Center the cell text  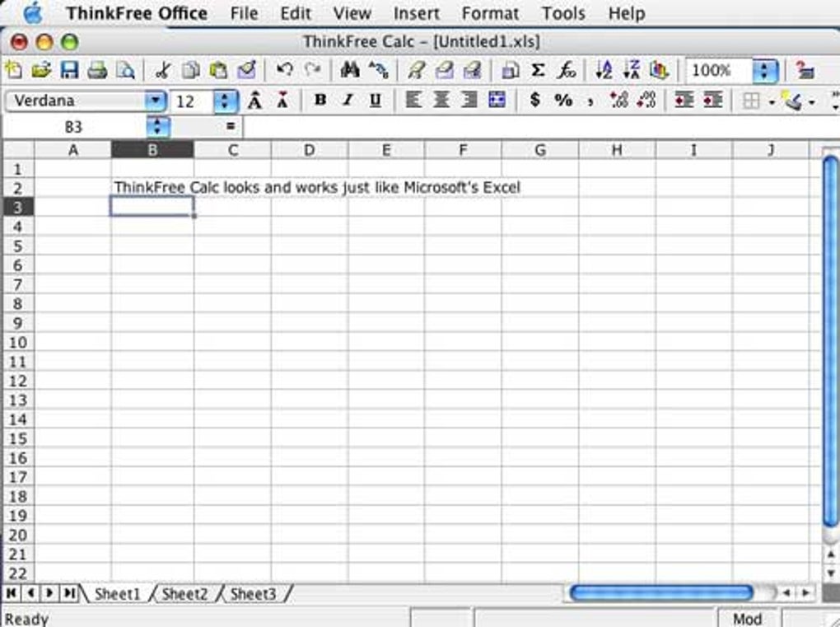pyautogui.click(x=441, y=101)
